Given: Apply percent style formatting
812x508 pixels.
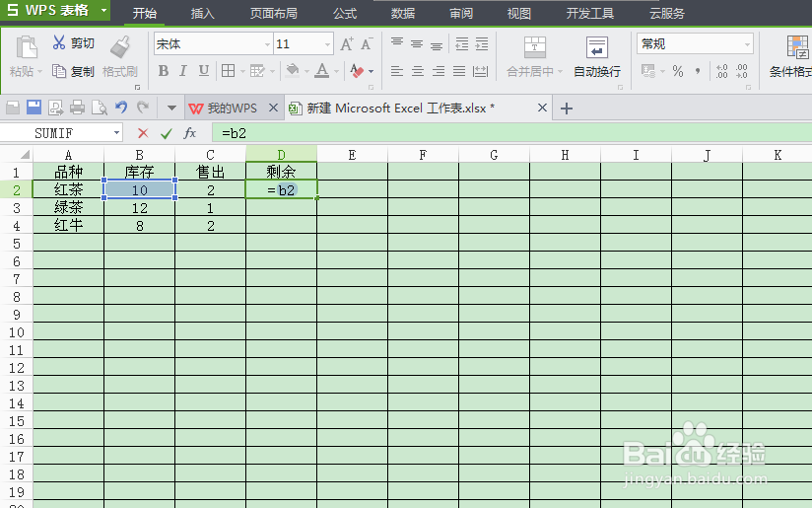Looking at the screenshot, I should (678, 71).
